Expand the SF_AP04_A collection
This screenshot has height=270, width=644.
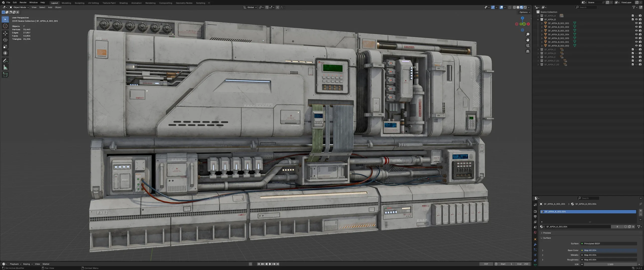(538, 16)
